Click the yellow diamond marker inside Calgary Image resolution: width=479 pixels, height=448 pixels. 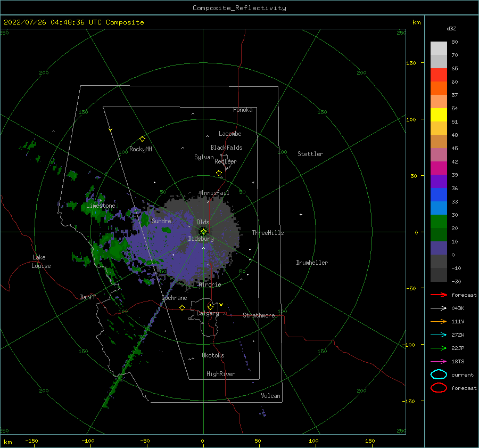click(x=210, y=307)
